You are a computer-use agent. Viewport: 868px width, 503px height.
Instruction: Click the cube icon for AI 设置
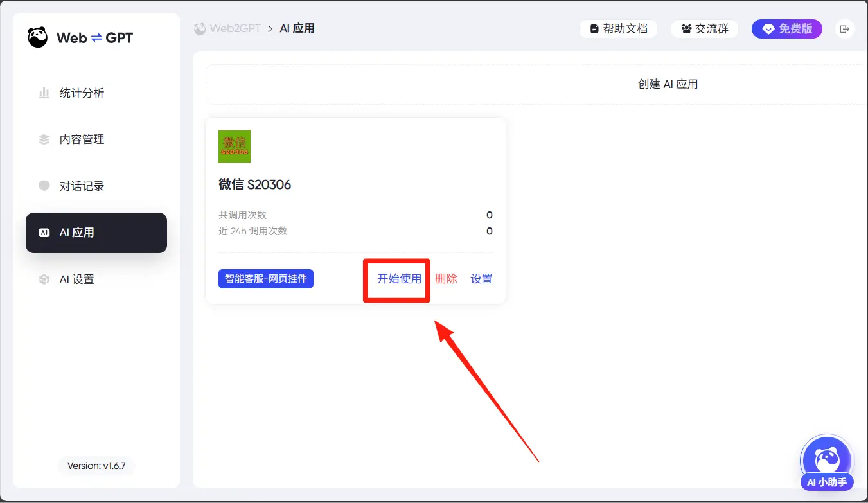(44, 279)
